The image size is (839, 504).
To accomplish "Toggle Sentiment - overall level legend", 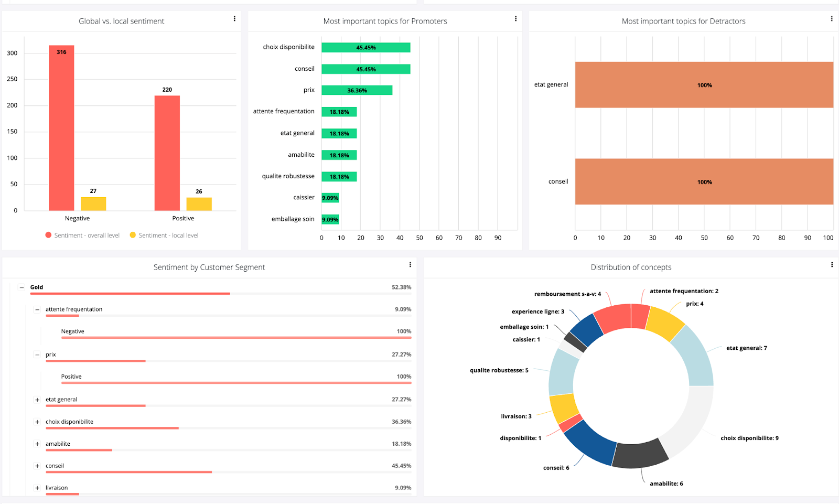I will coord(82,235).
